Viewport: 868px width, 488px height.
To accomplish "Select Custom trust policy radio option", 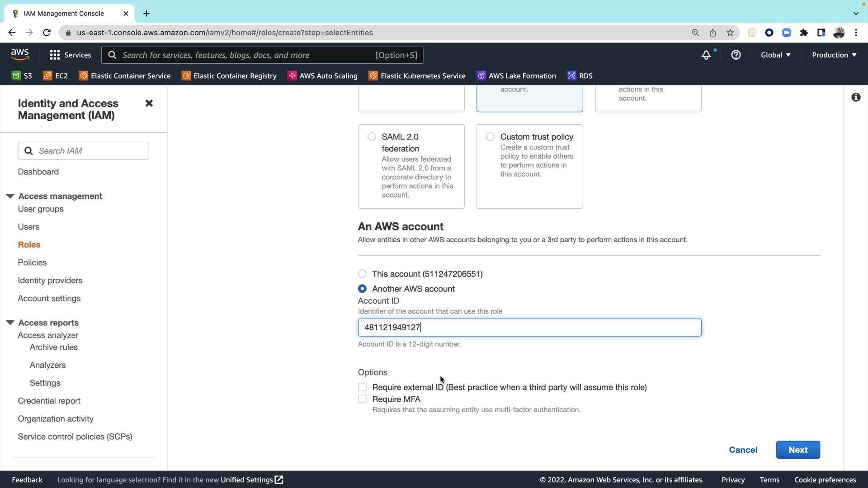I will click(x=490, y=136).
